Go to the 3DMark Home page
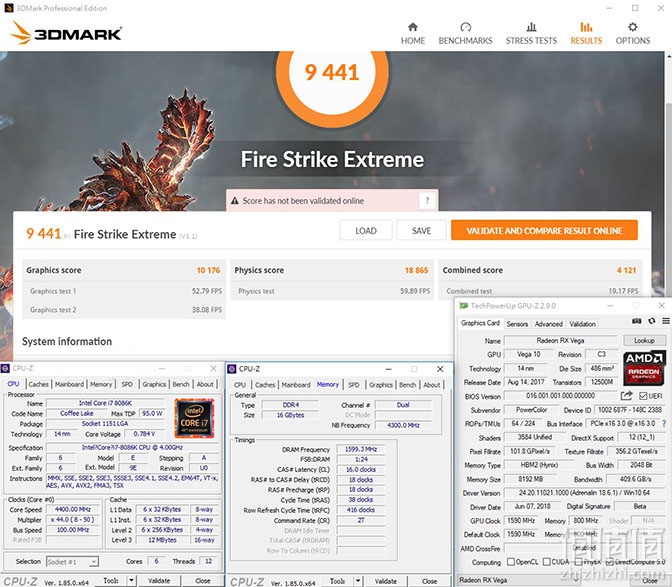672x587 pixels. [413, 33]
